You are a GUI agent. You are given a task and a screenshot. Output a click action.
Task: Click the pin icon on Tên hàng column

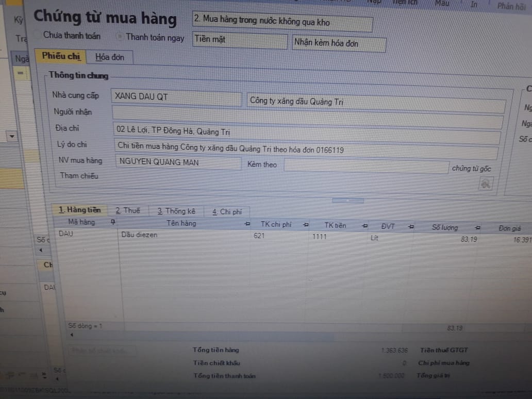click(x=247, y=224)
